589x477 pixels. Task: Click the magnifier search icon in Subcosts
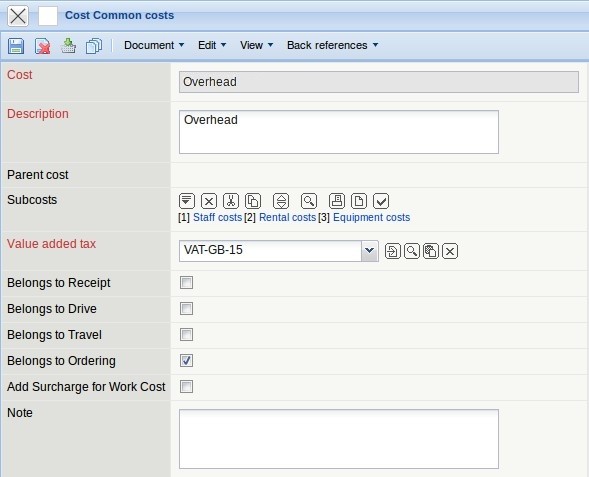(309, 201)
